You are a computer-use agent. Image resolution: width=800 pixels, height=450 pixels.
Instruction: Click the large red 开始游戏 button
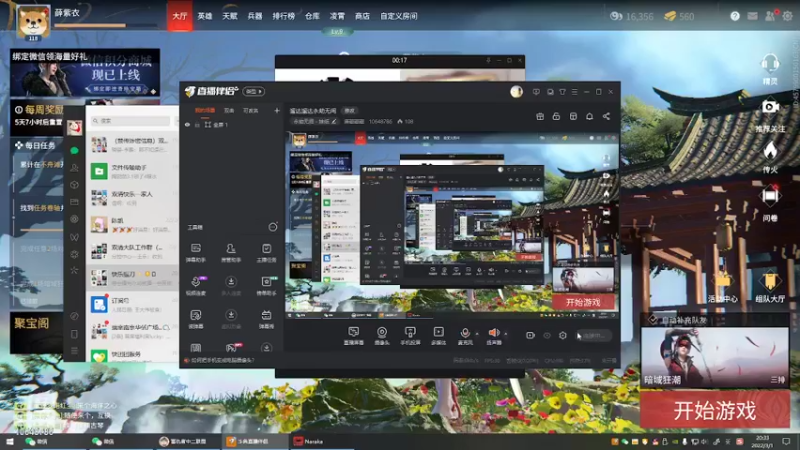coord(714,410)
